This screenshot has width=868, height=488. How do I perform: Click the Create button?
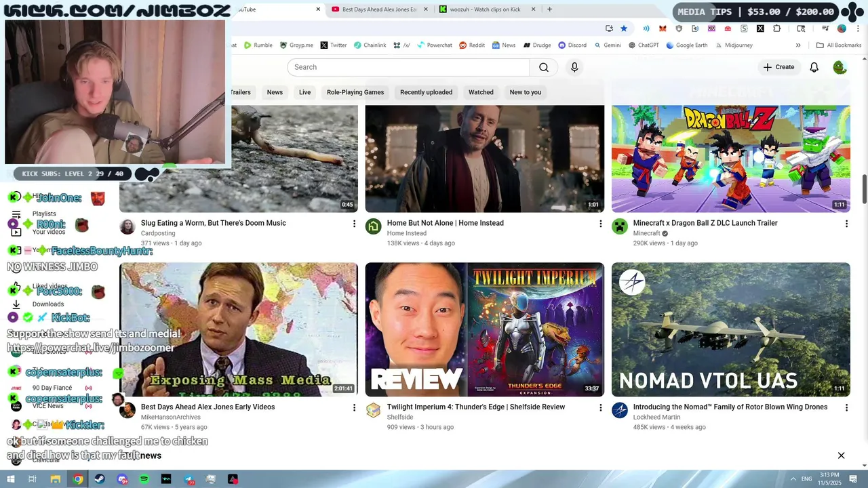778,67
